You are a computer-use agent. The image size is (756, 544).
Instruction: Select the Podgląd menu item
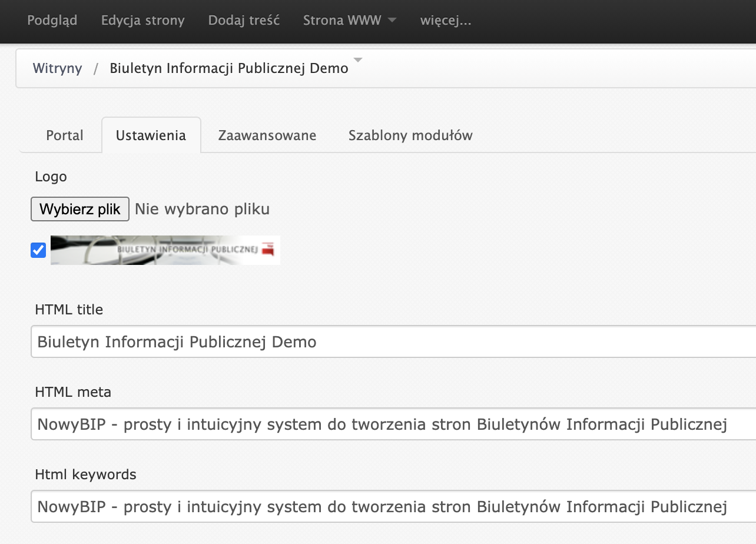pyautogui.click(x=52, y=20)
